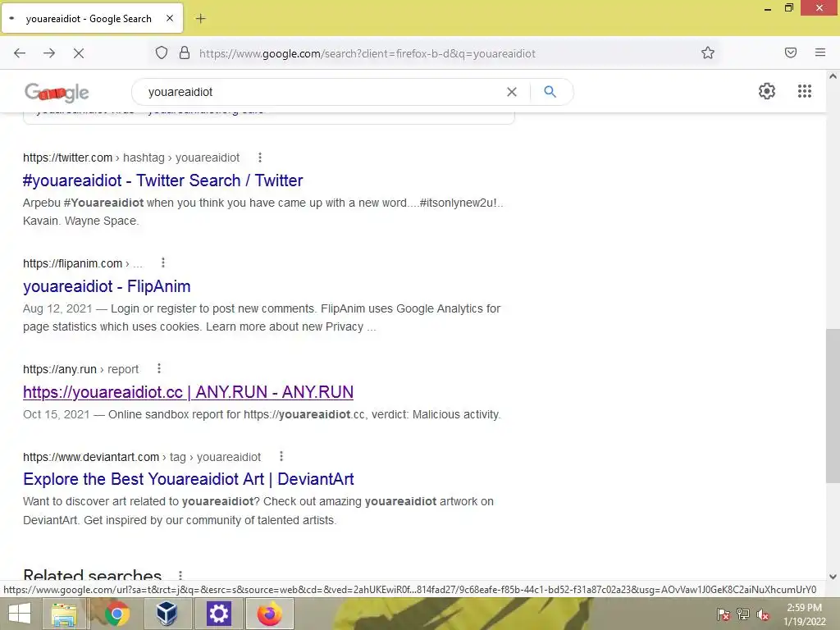The image size is (840, 630).
Task: Bookmark this page with star icon
Action: pyautogui.click(x=708, y=52)
